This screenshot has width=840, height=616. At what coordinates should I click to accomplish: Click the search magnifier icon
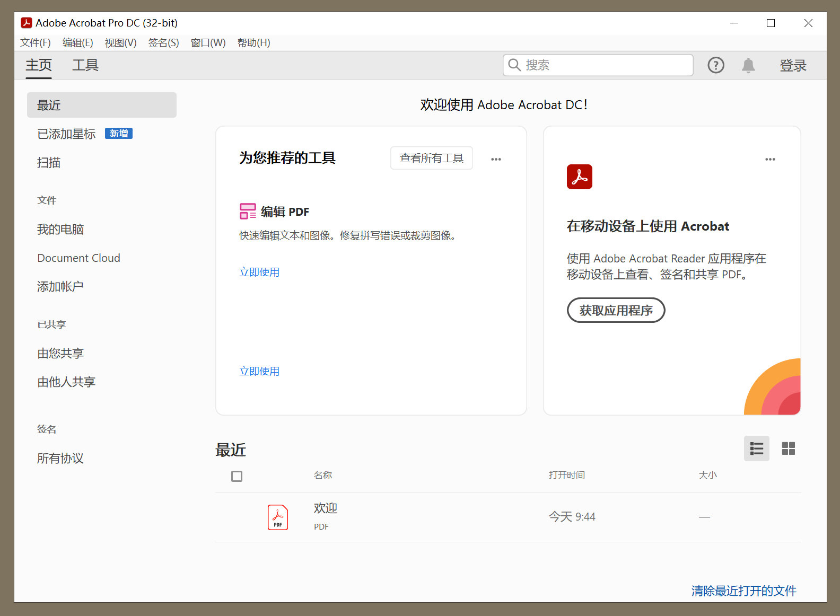514,65
